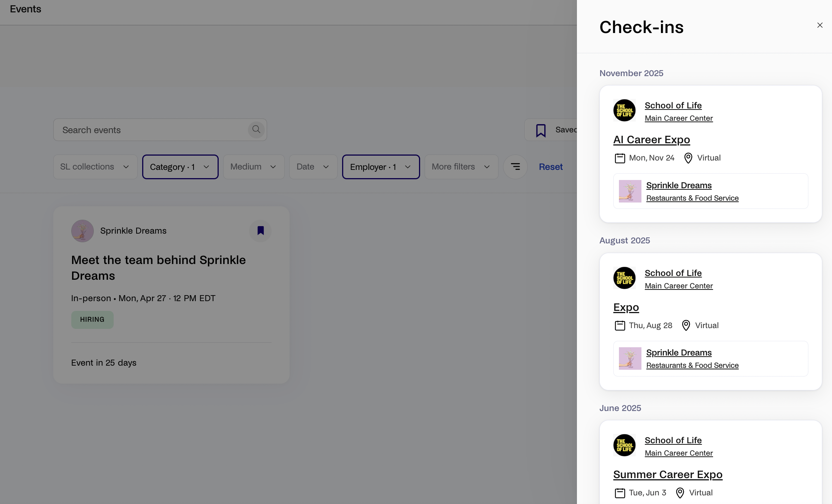Open the Employer filter dropdown
The height and width of the screenshot is (504, 832).
(x=381, y=167)
